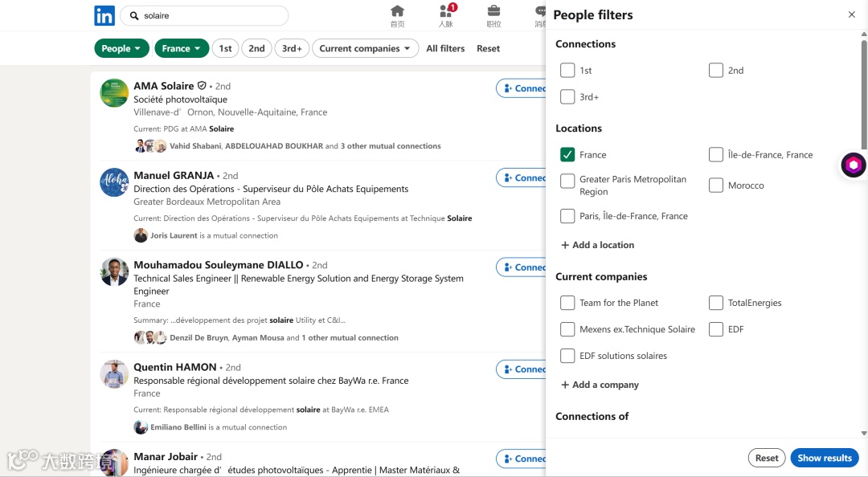This screenshot has width=868, height=477.
Task: Expand the France filter pill dropdown
Action: point(182,48)
